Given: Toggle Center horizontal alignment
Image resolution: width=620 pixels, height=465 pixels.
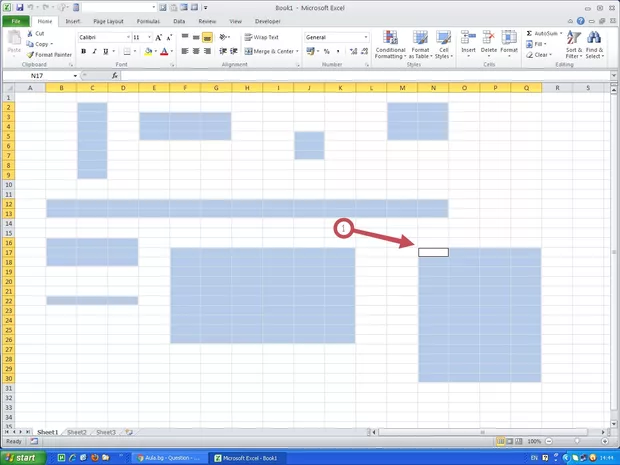Looking at the screenshot, I should pyautogui.click(x=196, y=51).
